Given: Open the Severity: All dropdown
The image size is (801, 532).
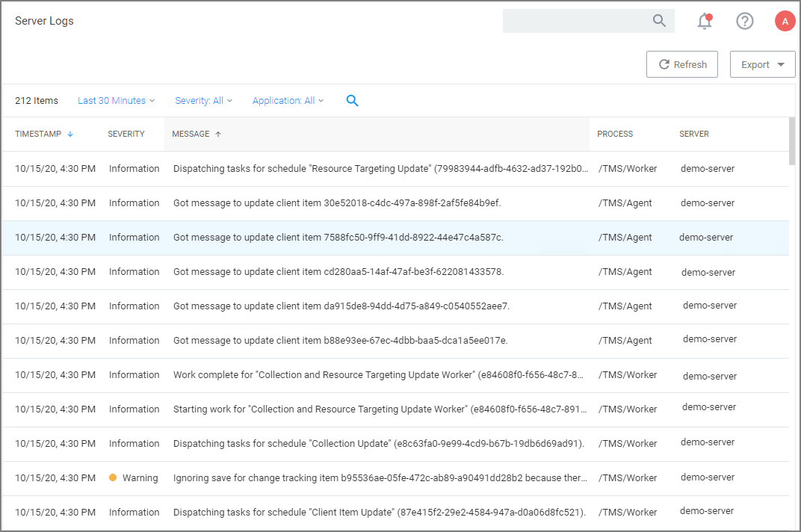Looking at the screenshot, I should click(203, 101).
